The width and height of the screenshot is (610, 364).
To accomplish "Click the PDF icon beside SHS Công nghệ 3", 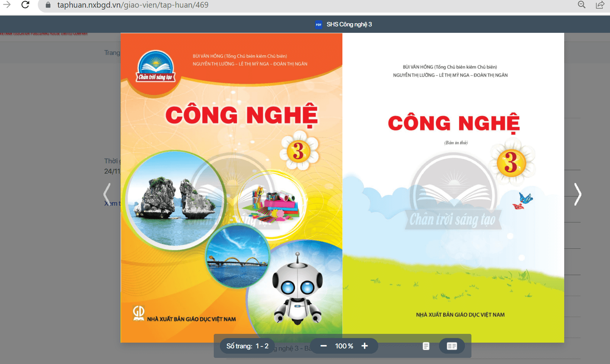I will click(319, 24).
